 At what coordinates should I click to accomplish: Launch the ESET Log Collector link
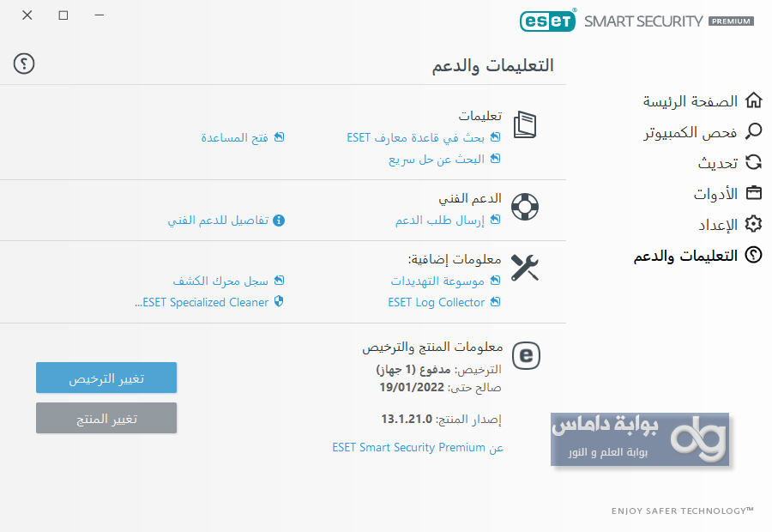[x=437, y=302]
